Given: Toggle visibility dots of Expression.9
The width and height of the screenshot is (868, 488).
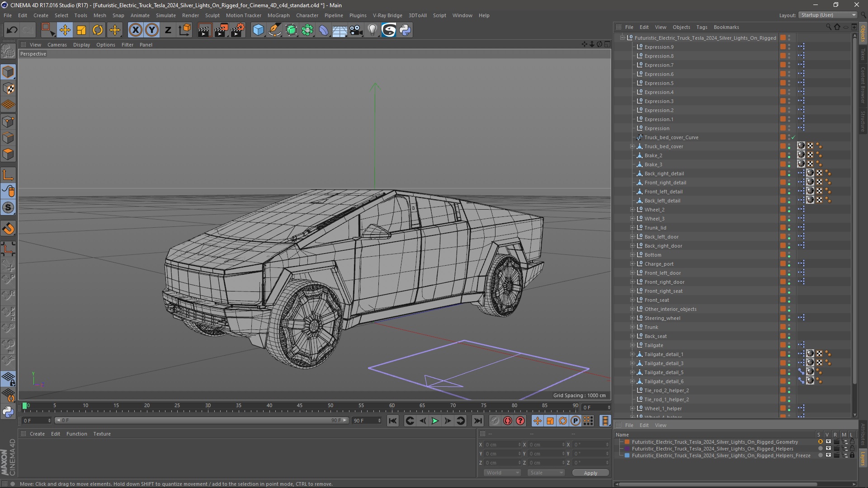Looking at the screenshot, I should (789, 47).
